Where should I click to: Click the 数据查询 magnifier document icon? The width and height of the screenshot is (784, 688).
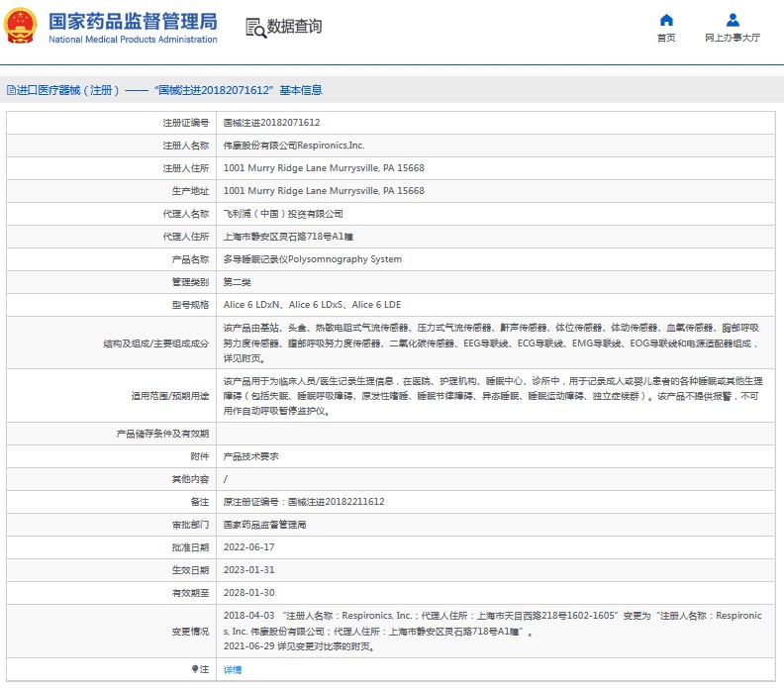[254, 28]
